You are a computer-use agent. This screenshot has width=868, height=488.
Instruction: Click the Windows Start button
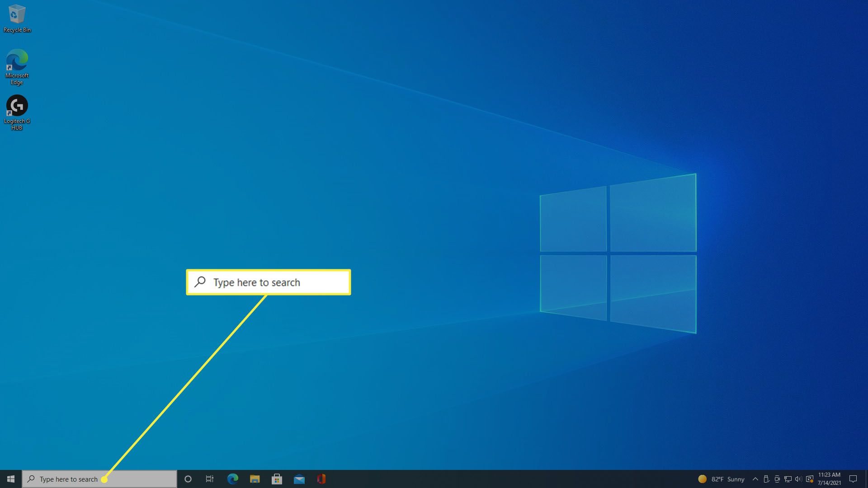tap(10, 479)
